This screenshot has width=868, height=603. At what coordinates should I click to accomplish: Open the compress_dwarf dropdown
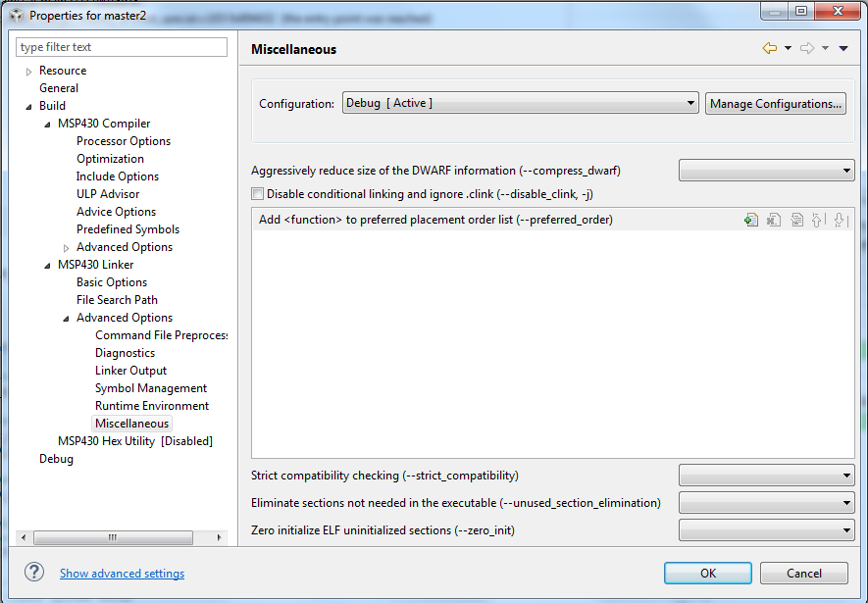click(767, 171)
